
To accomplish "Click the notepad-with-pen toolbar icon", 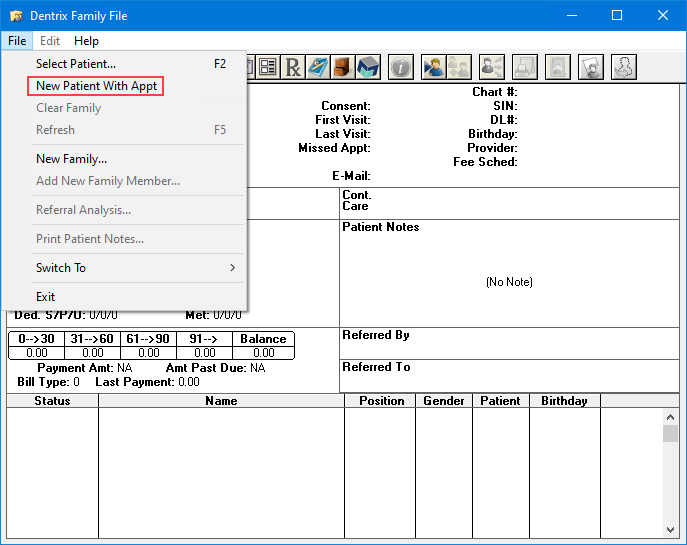I will [318, 67].
